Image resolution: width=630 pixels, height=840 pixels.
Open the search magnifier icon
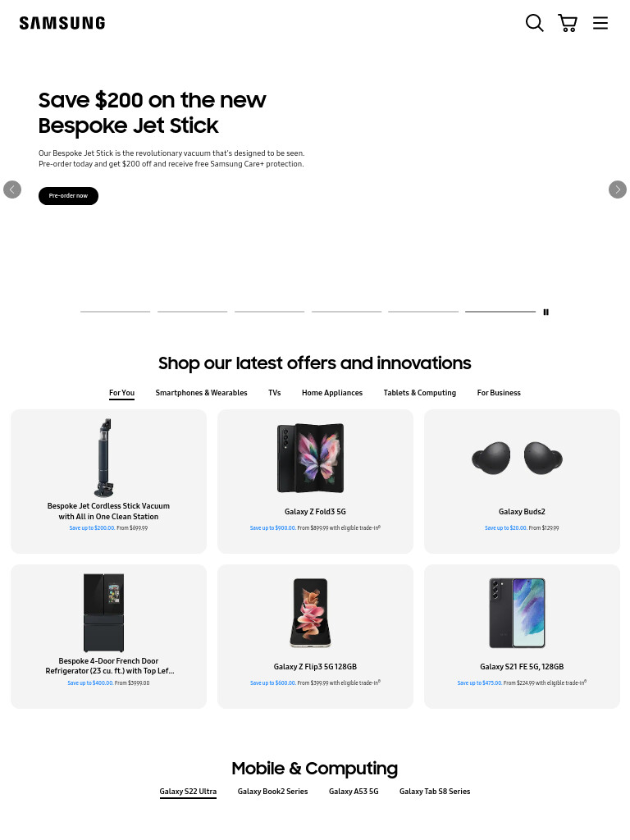pos(534,23)
